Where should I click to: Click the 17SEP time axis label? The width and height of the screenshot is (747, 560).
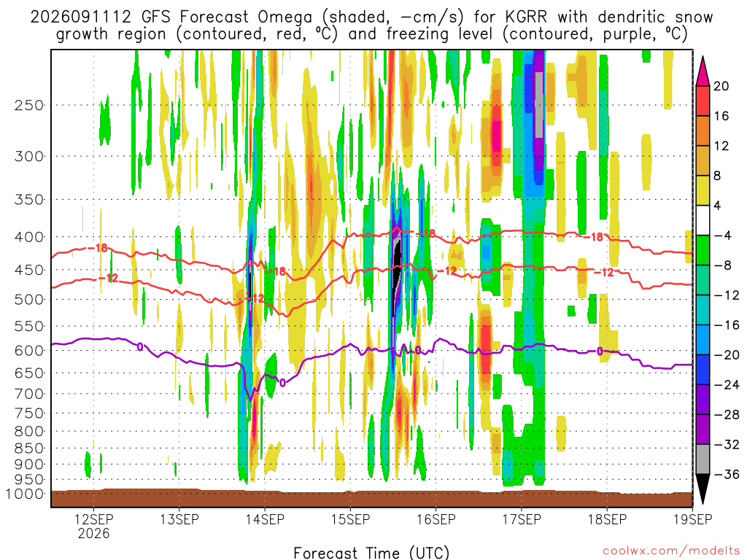[x=522, y=519]
